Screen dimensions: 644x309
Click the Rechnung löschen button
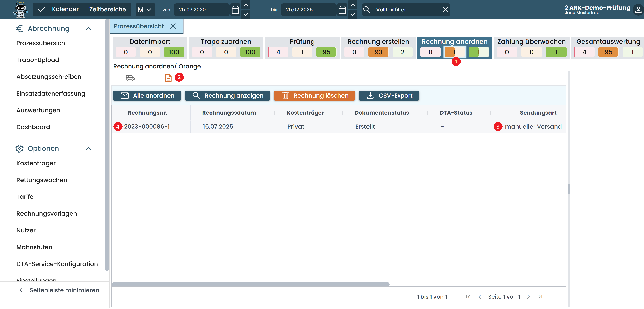(314, 96)
